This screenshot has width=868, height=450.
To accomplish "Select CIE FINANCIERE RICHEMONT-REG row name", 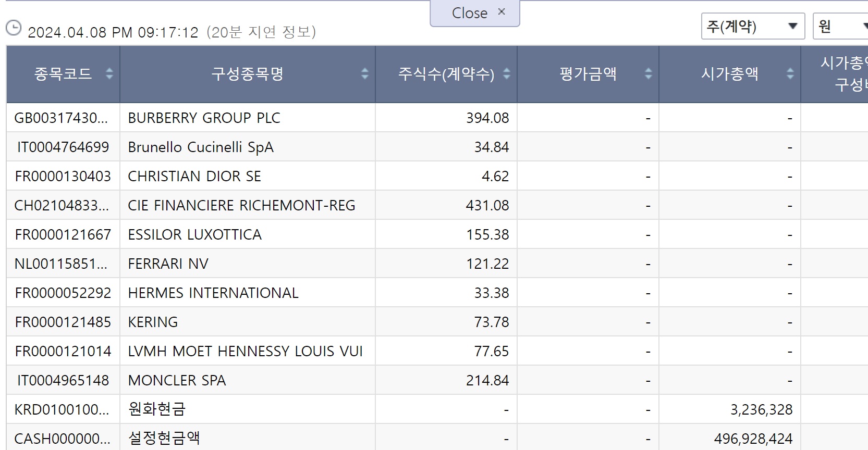I will click(242, 205).
